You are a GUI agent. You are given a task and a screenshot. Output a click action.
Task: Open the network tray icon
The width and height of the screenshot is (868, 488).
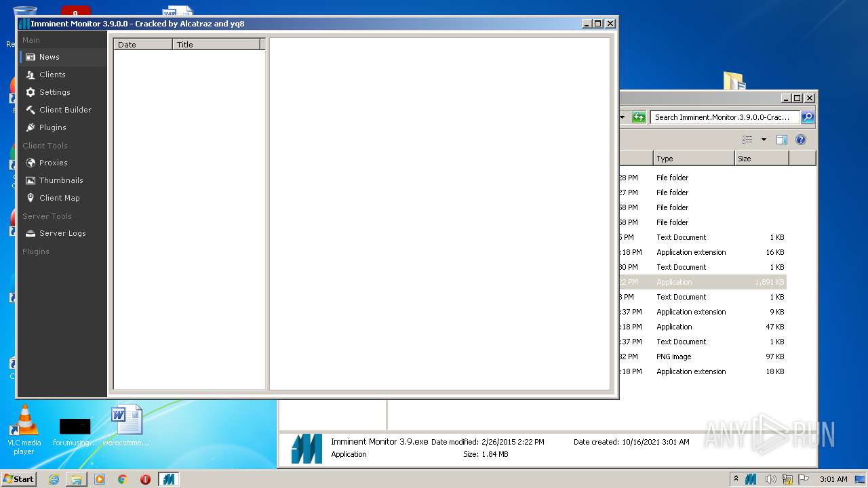pos(787,479)
